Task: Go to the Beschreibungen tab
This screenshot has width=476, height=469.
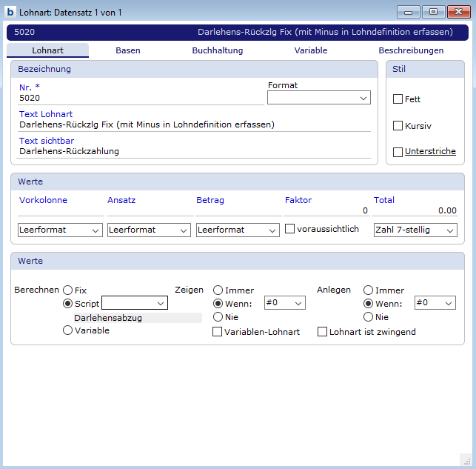Action: pyautogui.click(x=411, y=51)
